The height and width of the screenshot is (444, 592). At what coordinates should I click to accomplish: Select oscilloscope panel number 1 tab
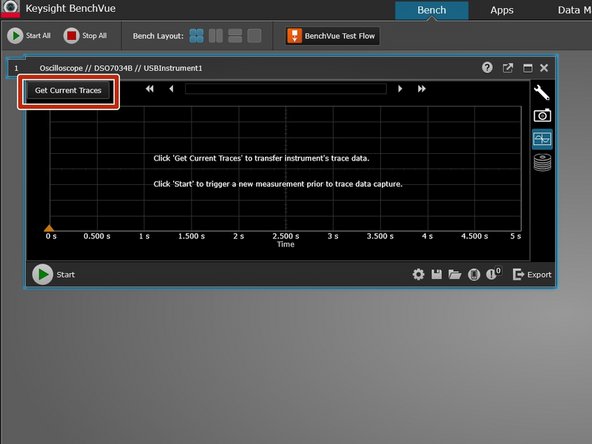click(x=16, y=68)
